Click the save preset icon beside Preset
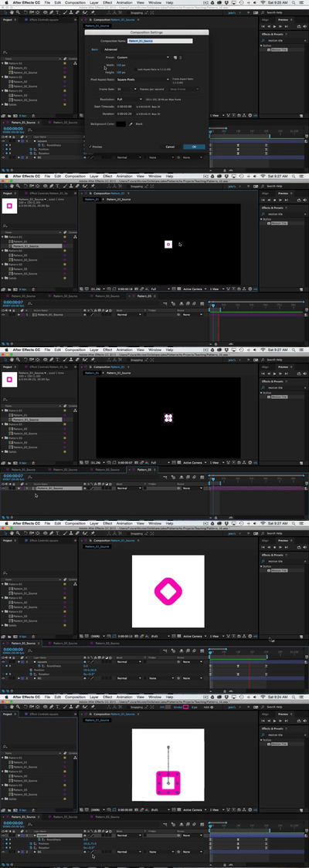Screen dimensions: 309x868 coord(175,57)
